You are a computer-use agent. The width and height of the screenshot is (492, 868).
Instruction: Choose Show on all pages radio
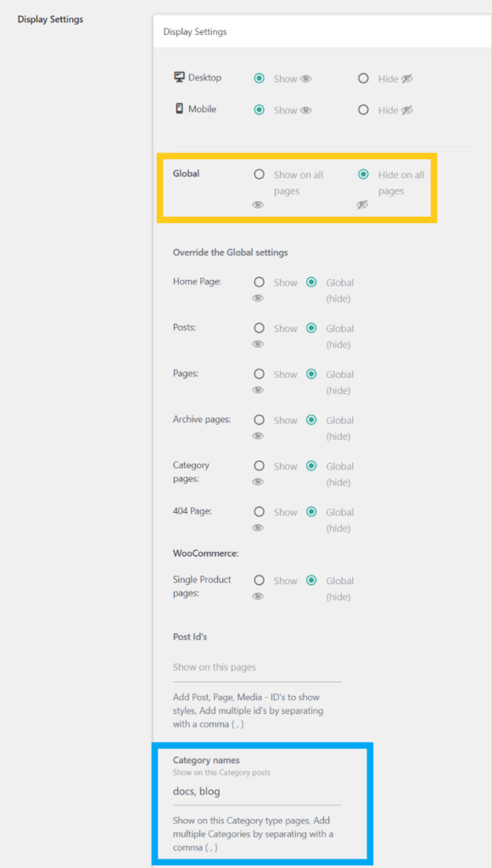[x=259, y=175]
